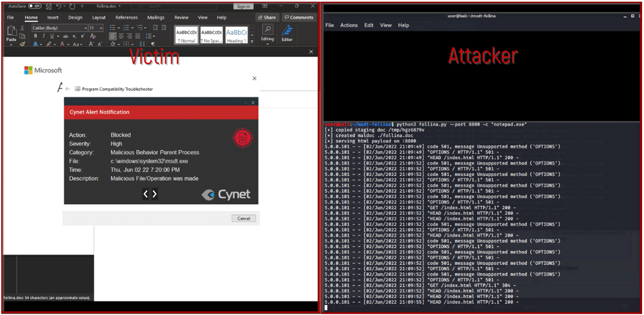This screenshot has width=644, height=315.
Task: Click the red Cynet malicious file icon
Action: click(x=242, y=137)
